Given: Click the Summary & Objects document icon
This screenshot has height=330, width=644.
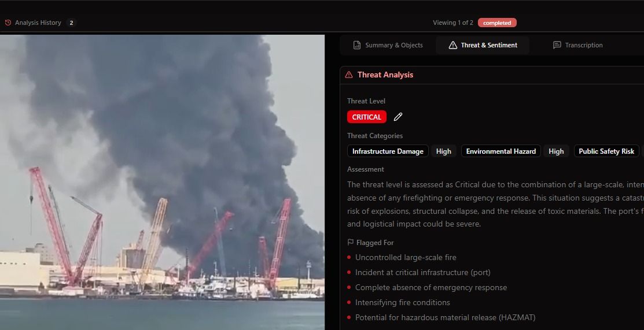Looking at the screenshot, I should [x=357, y=45].
